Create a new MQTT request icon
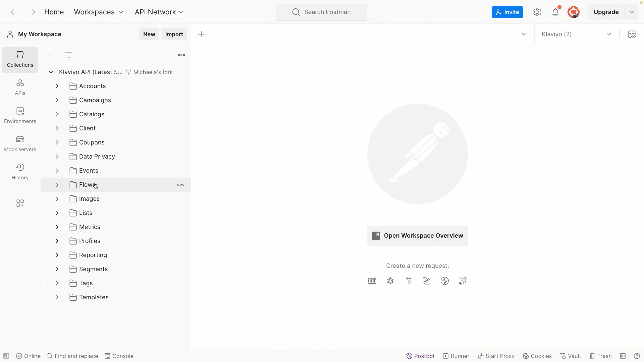 tap(463, 281)
